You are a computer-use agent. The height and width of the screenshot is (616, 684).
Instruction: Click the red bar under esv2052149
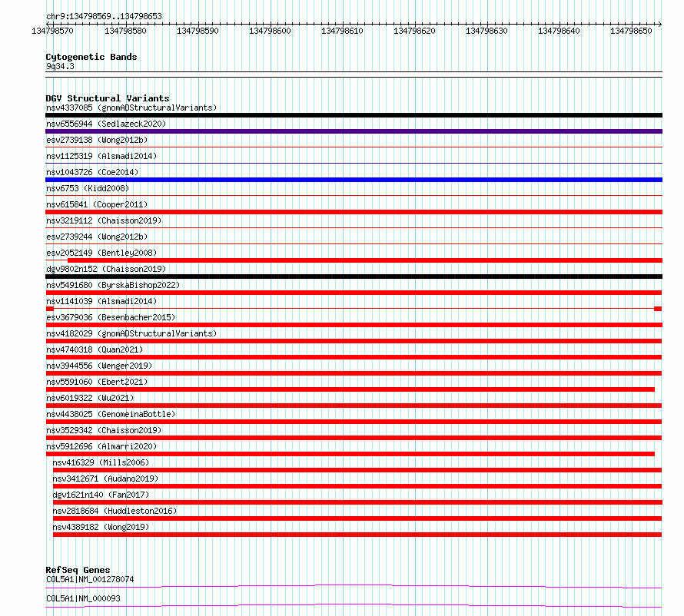365,260
